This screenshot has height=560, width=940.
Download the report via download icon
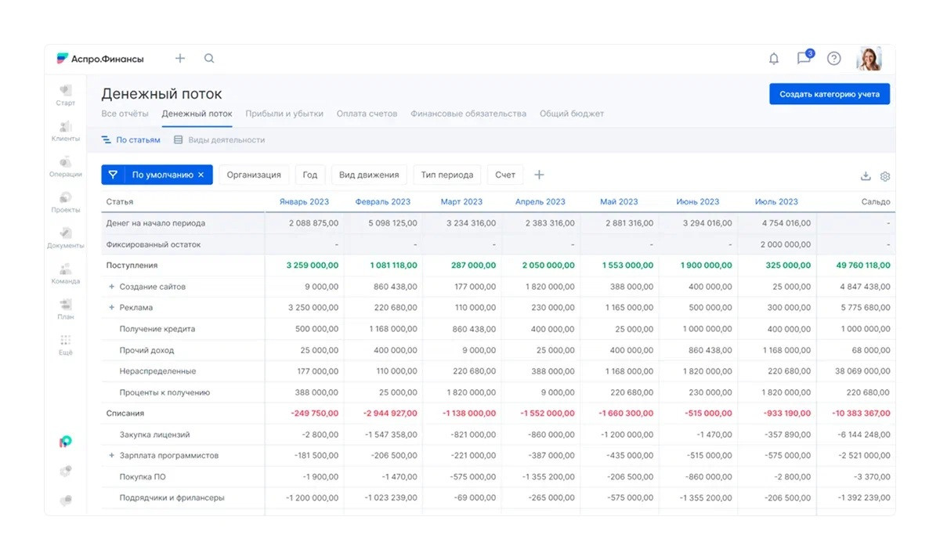(x=866, y=176)
